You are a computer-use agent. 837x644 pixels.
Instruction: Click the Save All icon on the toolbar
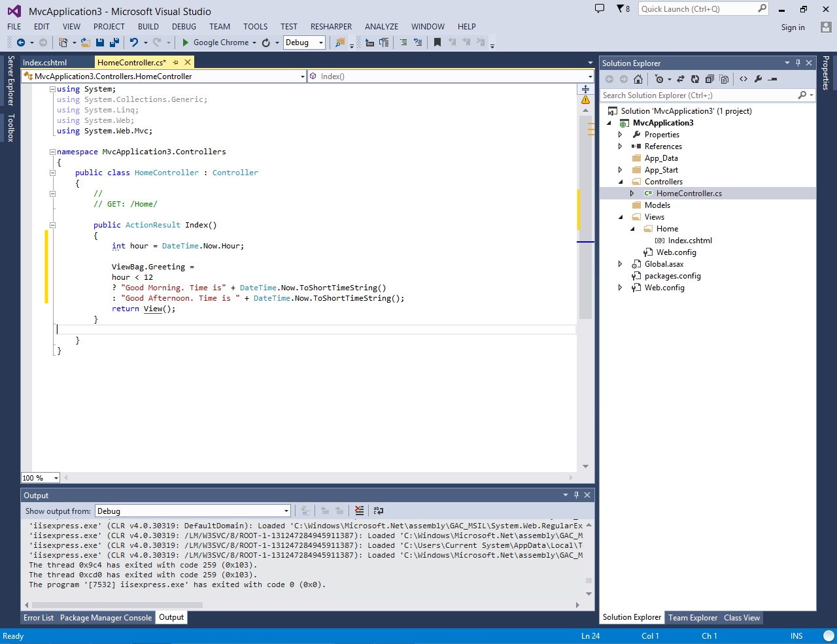114,42
